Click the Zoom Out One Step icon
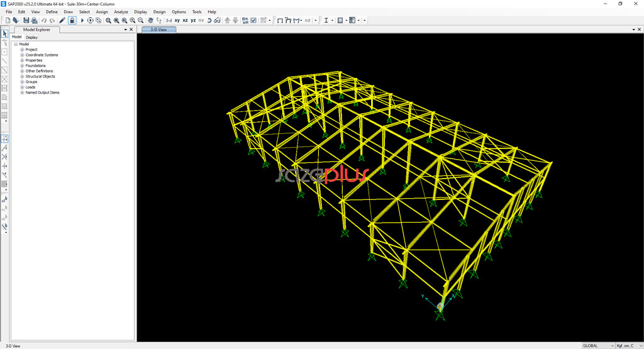The image size is (644, 349). pos(140,20)
